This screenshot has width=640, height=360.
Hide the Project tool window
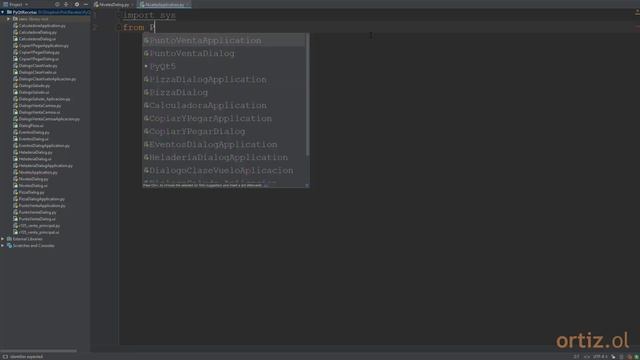coord(86,4)
